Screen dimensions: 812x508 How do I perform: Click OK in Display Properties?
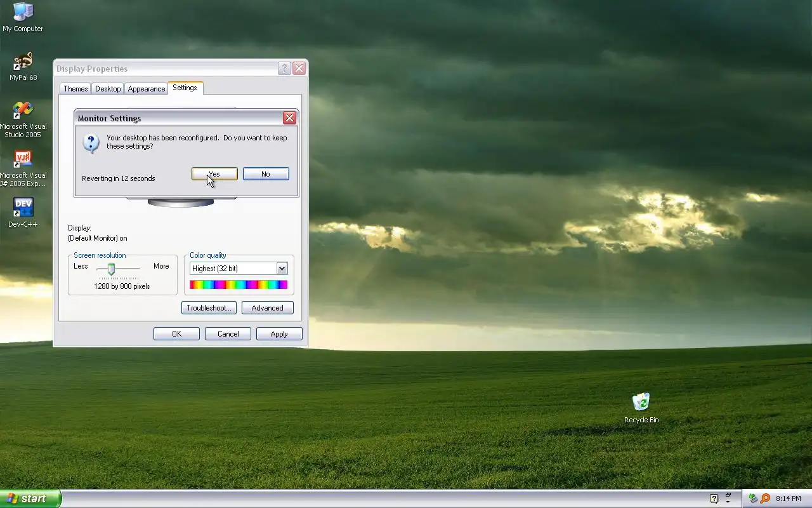tap(176, 334)
